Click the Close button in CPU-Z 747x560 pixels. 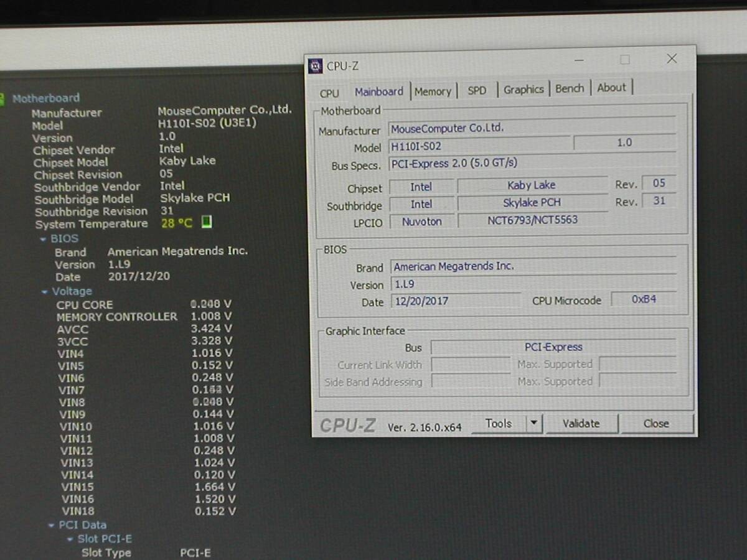coord(656,423)
